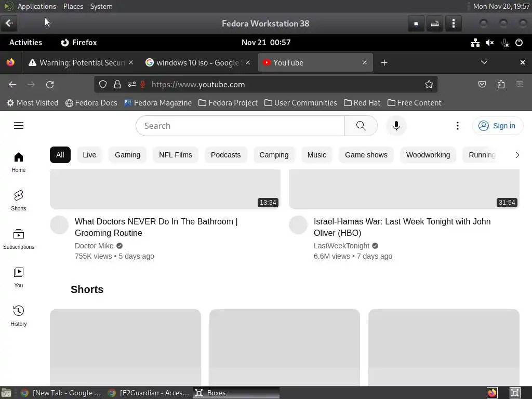This screenshot has width=532, height=399.
Task: Switch to windows 10 iso Google tab
Action: 193,63
